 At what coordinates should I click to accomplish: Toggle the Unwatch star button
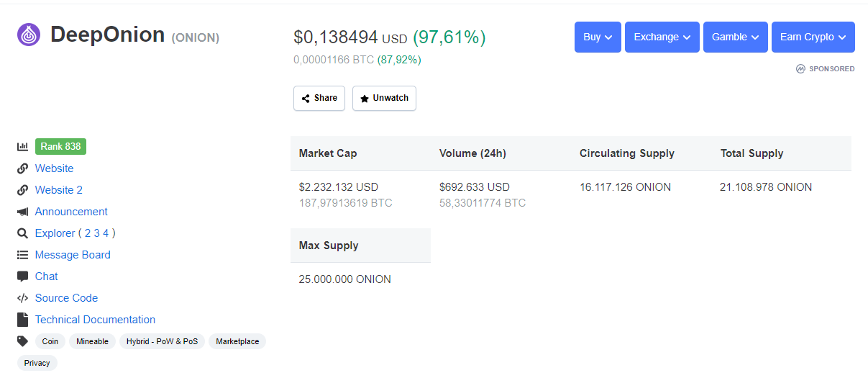[x=384, y=98]
